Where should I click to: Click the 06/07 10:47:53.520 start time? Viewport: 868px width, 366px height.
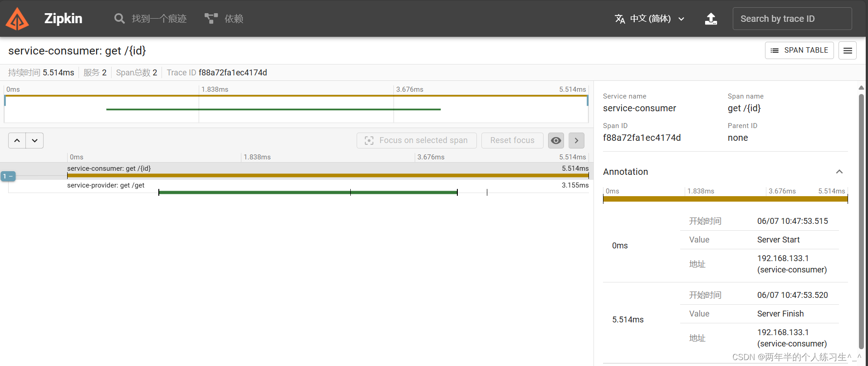click(x=793, y=295)
